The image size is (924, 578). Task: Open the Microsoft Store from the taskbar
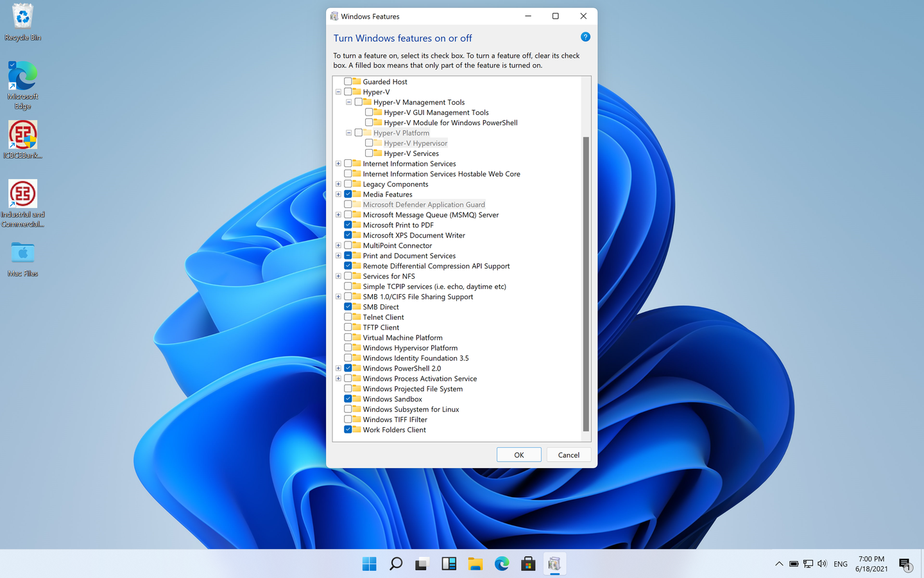click(x=527, y=563)
